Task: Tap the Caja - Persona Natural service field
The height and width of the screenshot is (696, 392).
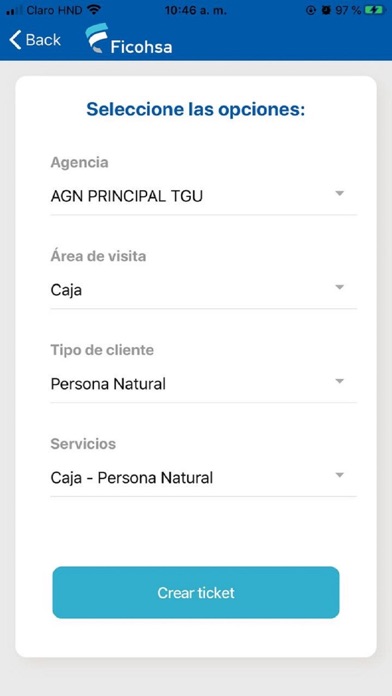Action: pyautogui.click(x=203, y=478)
